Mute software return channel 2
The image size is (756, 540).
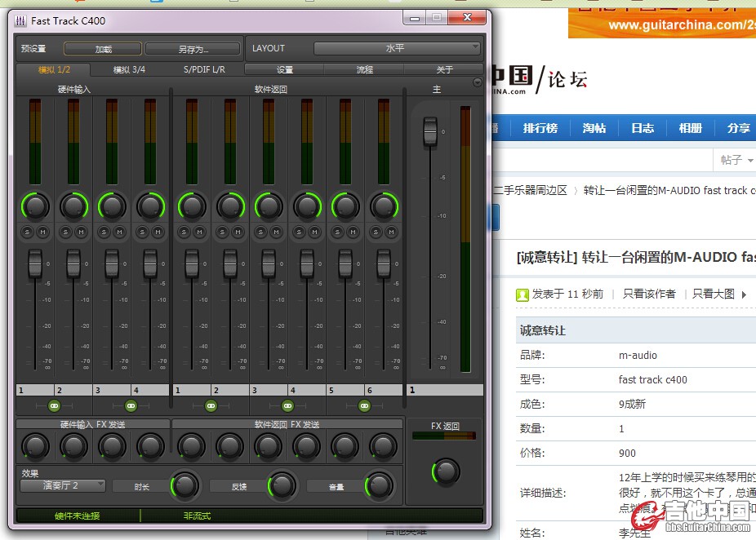(x=238, y=232)
